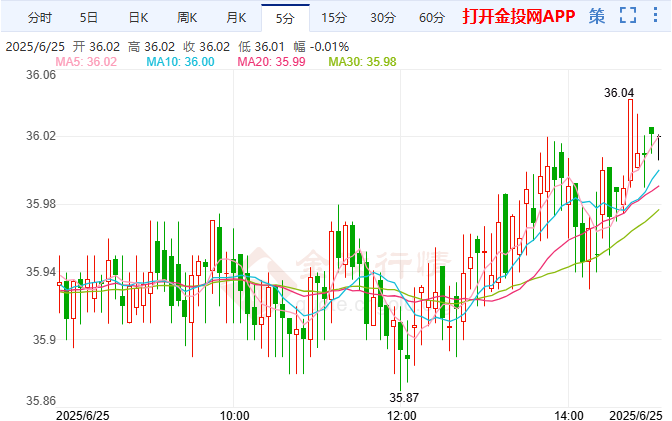Switch to the 周K tab

[x=187, y=18]
